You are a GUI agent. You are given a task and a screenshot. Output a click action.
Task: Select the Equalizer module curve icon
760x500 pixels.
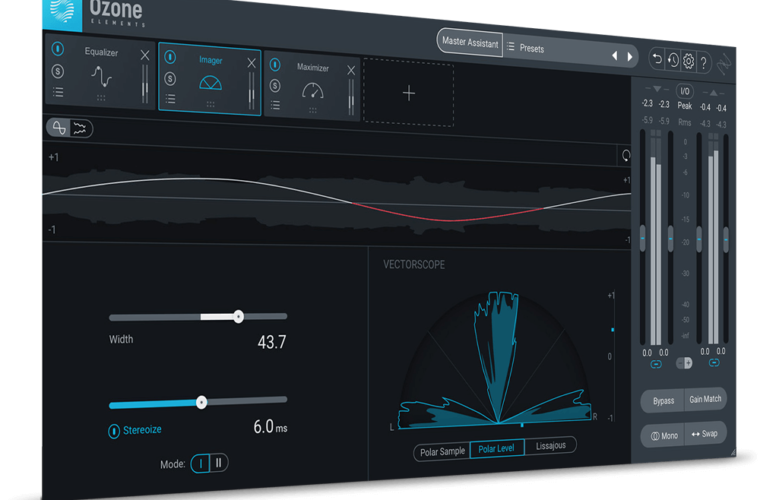point(101,77)
